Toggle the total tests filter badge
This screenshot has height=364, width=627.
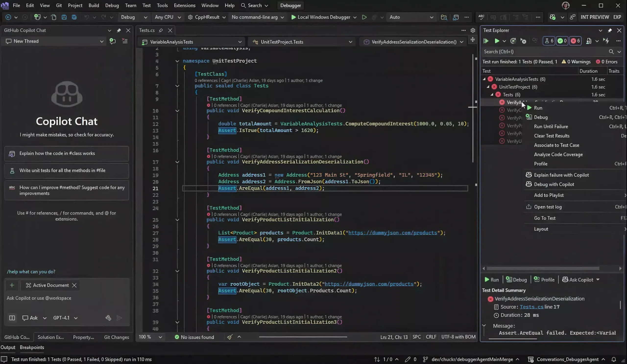pos(549,41)
